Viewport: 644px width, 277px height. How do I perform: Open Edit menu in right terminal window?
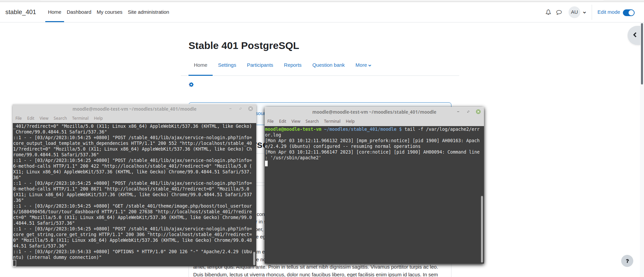[282, 121]
